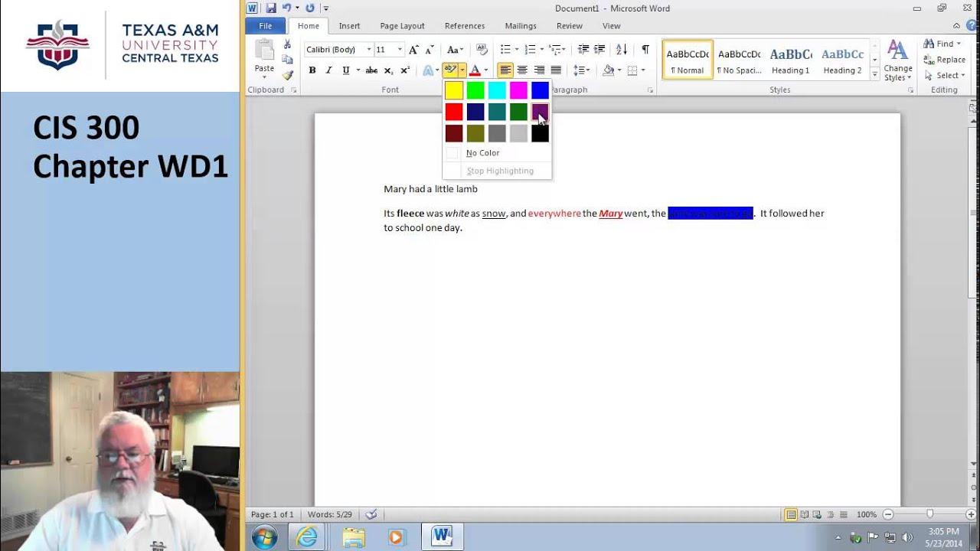Apply paragraph shading fill

tap(609, 70)
